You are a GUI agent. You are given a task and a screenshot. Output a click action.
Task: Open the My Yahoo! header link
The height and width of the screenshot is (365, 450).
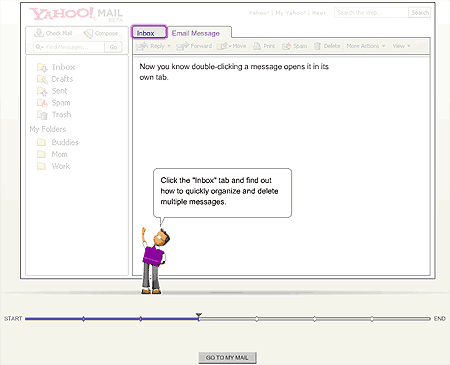click(x=290, y=13)
